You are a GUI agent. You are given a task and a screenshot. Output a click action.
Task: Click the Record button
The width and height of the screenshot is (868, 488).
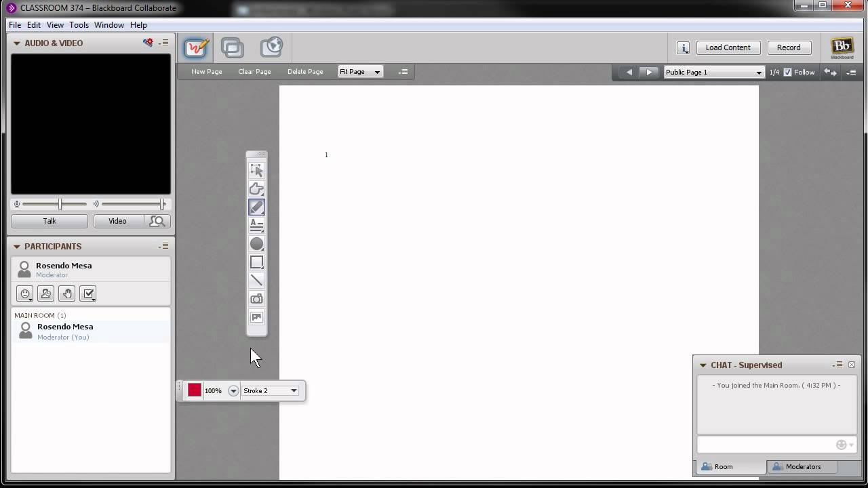(789, 47)
